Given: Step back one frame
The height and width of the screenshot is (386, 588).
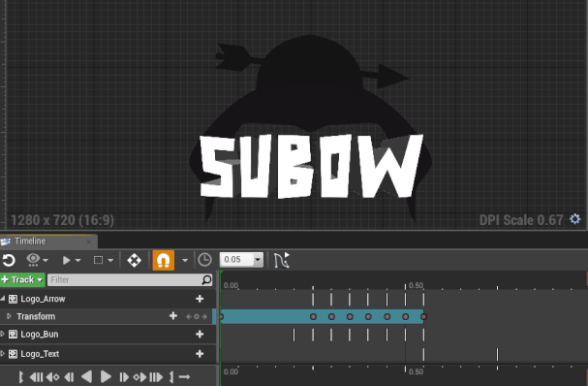Looking at the screenshot, I should pos(69,376).
